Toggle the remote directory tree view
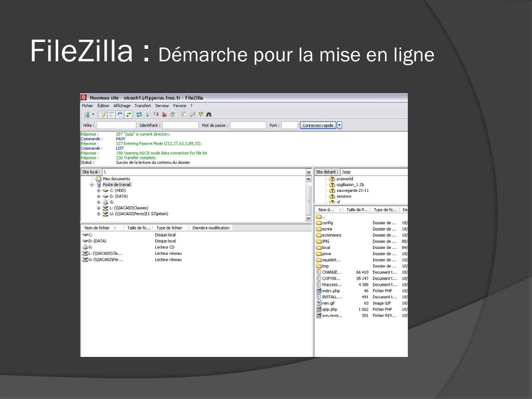 (x=120, y=115)
